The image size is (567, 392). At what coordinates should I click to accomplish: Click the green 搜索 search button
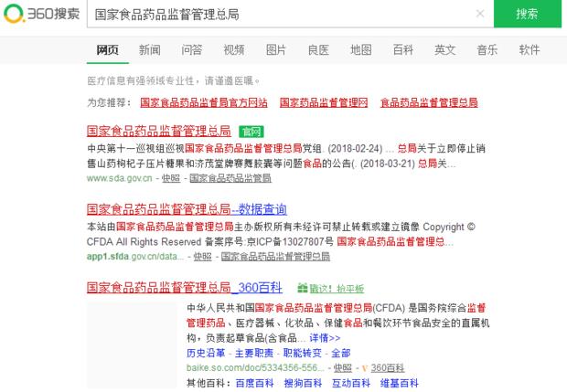pyautogui.click(x=528, y=14)
